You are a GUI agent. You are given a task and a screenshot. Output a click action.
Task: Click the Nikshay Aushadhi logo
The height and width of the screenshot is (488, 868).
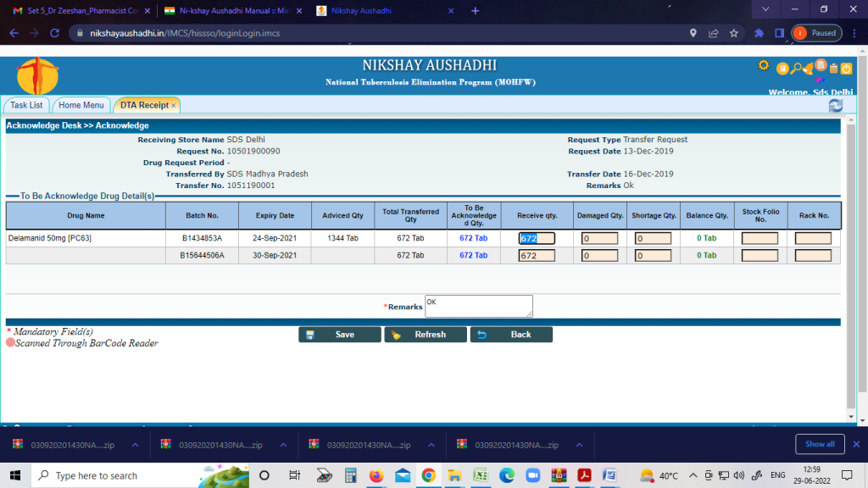click(x=37, y=75)
